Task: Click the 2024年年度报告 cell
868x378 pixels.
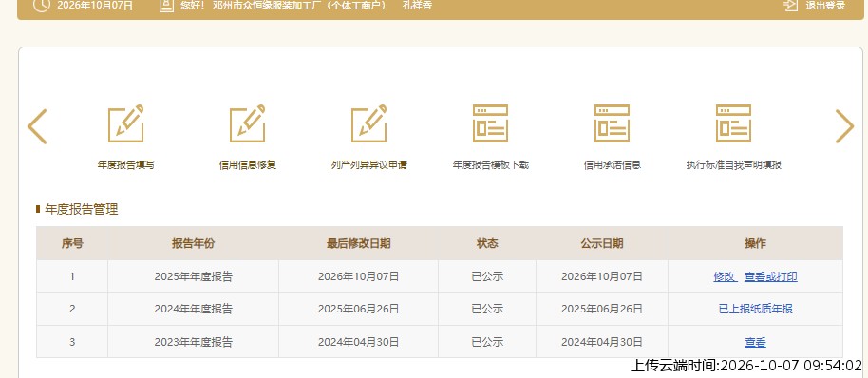Action: point(193,309)
